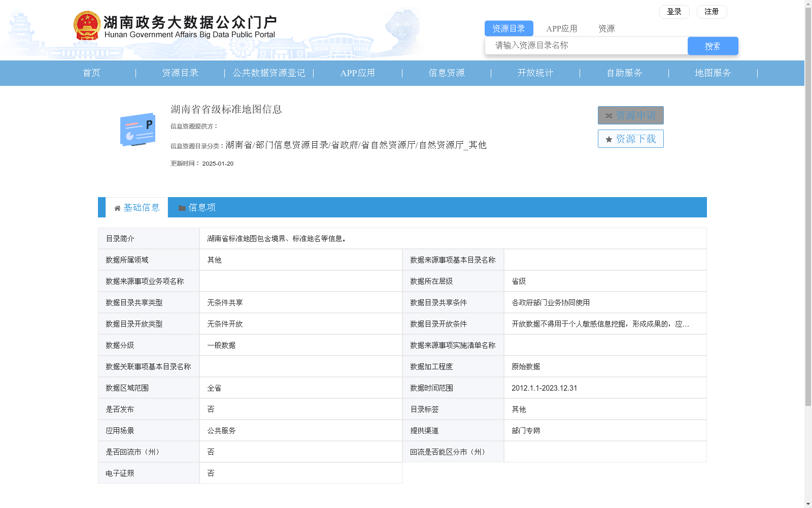Screen dimensions: 812x508
Task: Select the 资源目录 search tab
Action: tap(509, 28)
